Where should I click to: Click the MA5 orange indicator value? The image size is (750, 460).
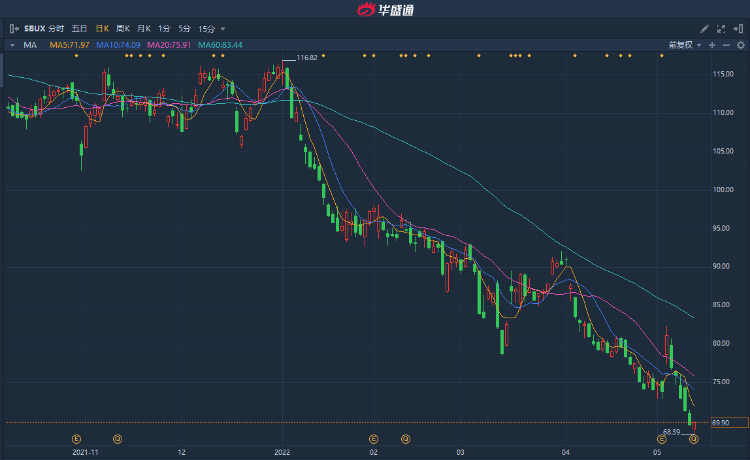[x=70, y=45]
